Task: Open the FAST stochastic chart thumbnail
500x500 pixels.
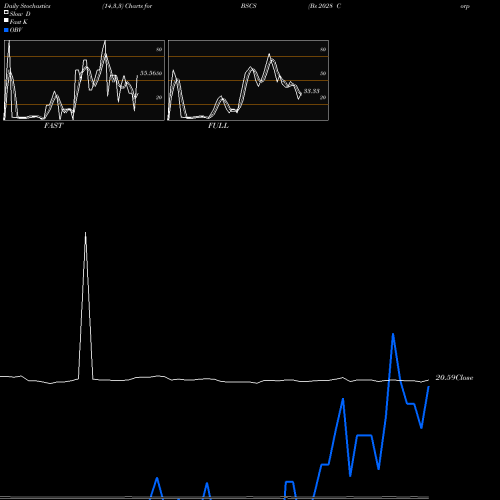Action: tap(84, 80)
